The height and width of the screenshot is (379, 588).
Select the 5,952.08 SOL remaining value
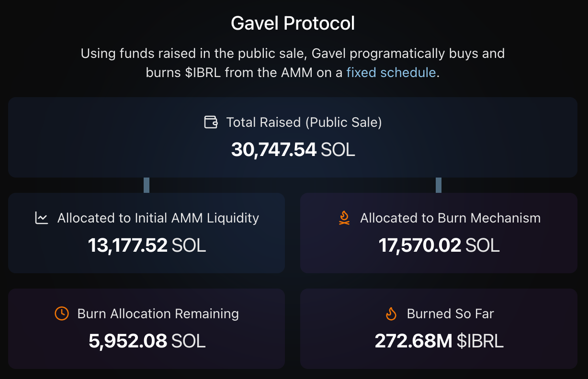coord(147,341)
